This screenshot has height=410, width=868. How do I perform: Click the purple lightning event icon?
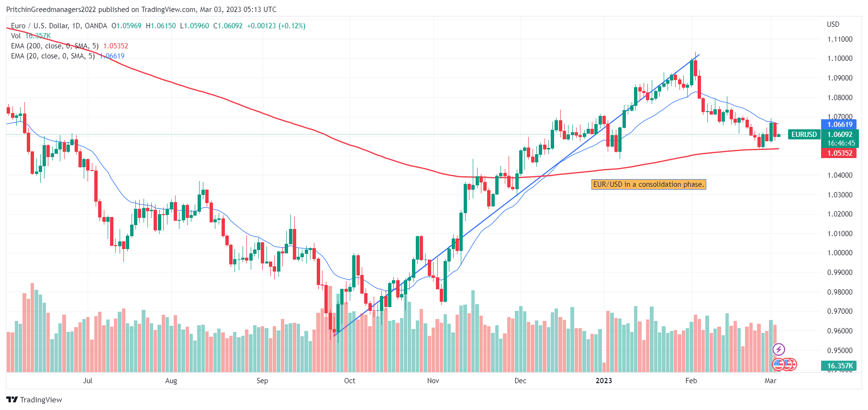tap(779, 349)
